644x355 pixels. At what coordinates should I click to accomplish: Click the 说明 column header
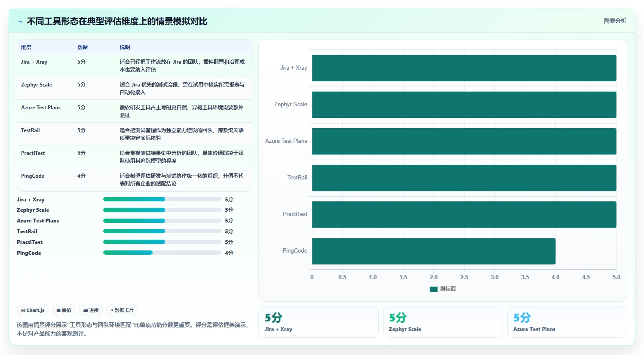(x=125, y=47)
